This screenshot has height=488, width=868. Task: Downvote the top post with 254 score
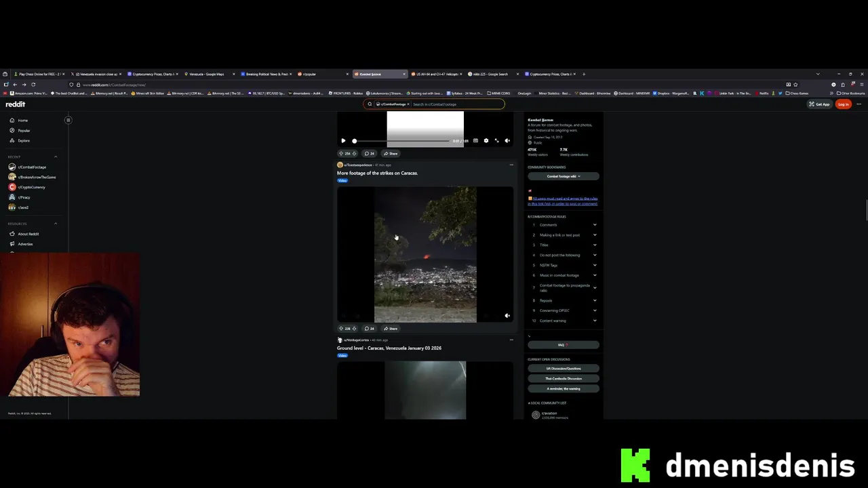click(354, 153)
